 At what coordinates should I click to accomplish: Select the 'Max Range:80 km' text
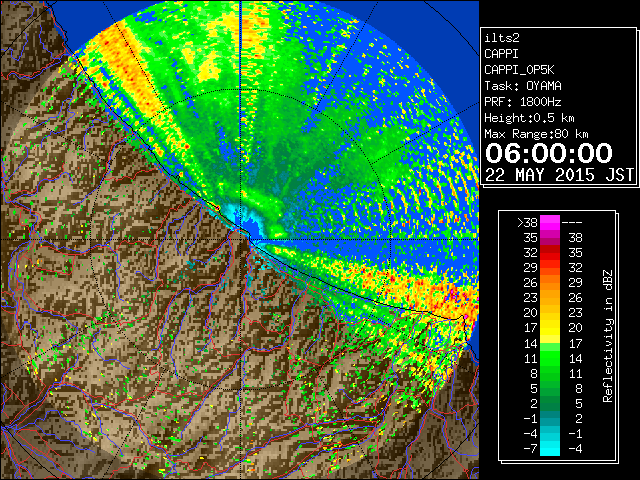tap(536, 134)
